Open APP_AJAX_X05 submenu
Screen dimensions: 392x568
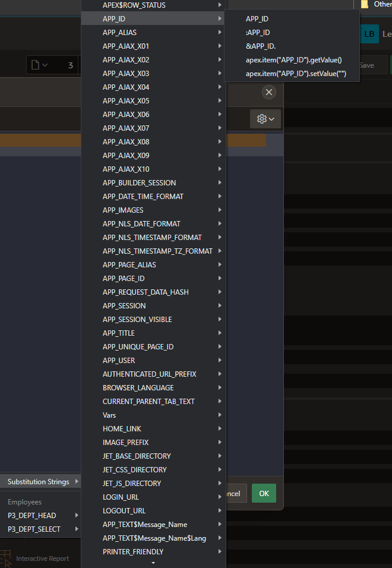(x=153, y=100)
